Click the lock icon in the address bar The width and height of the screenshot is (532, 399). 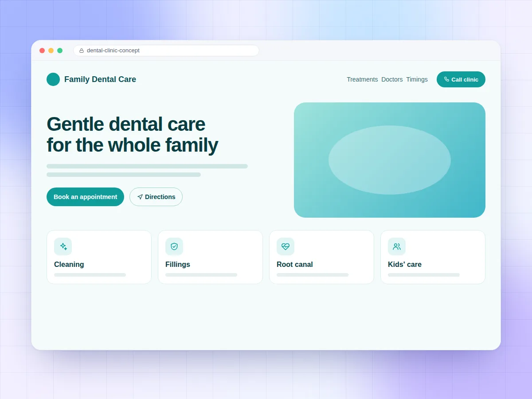point(82,51)
